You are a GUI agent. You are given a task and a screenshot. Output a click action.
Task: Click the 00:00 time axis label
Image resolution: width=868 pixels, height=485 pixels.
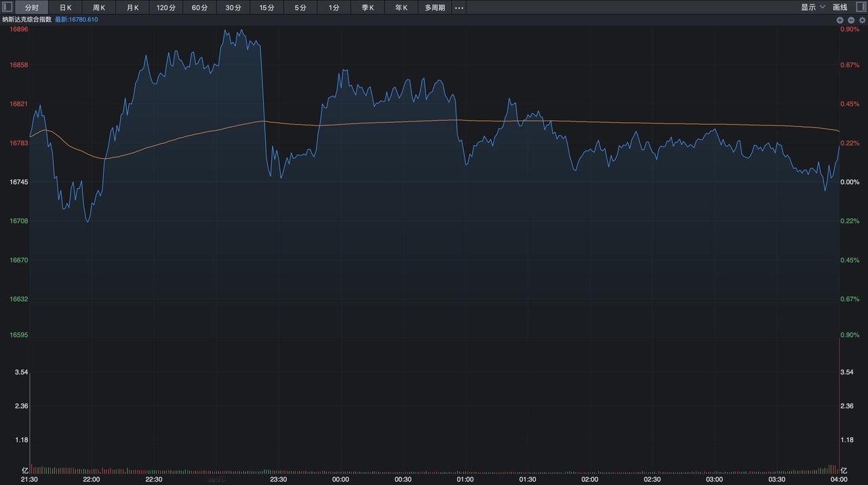(341, 480)
